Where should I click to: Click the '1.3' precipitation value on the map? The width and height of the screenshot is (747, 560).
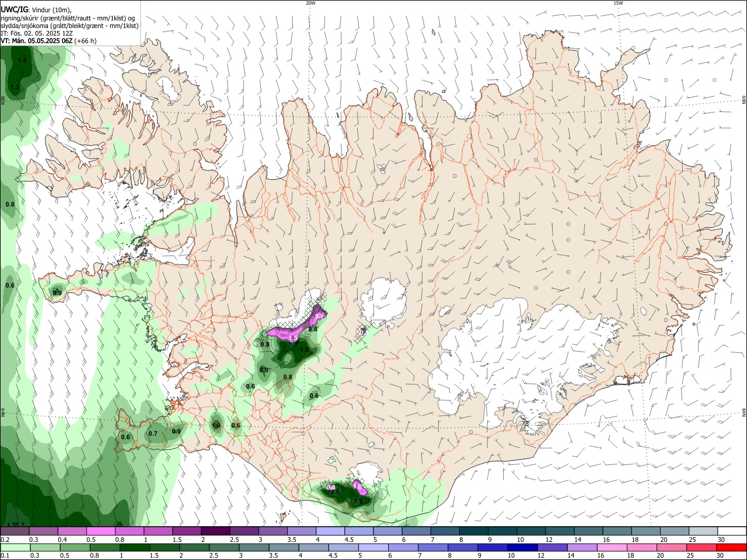pyautogui.click(x=15, y=87)
